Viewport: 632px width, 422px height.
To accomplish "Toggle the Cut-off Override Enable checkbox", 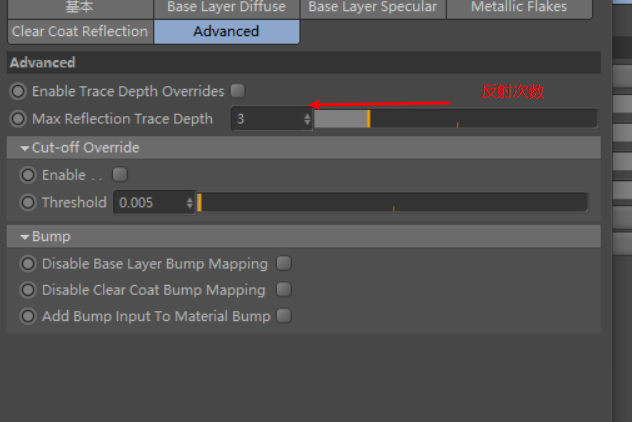I will tap(120, 175).
